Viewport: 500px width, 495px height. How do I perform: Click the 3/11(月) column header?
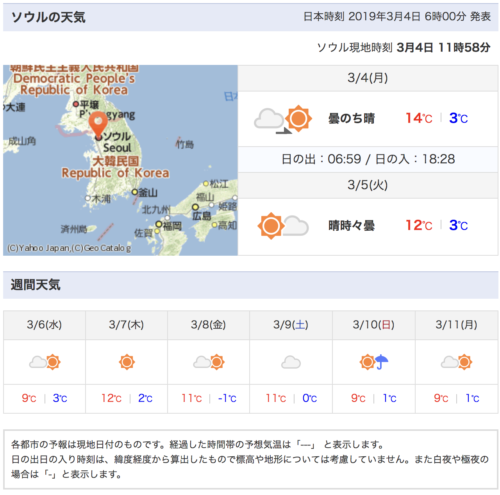(x=456, y=325)
